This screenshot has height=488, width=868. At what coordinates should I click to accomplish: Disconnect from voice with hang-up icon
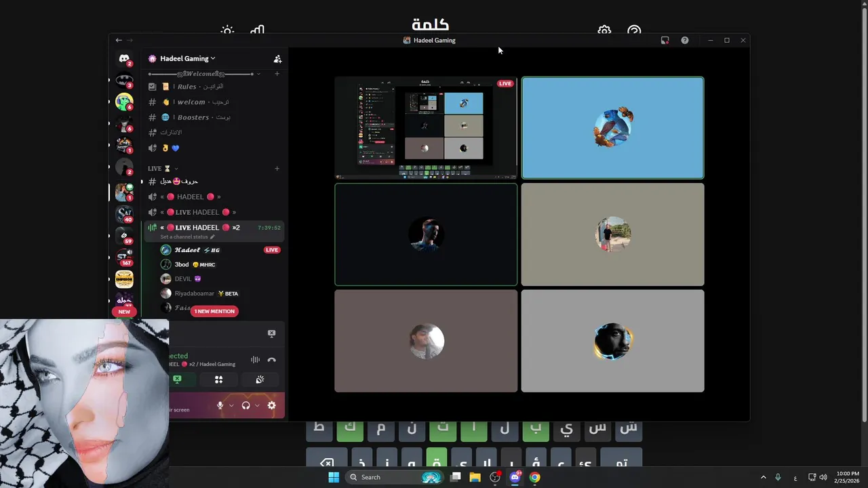pyautogui.click(x=271, y=360)
